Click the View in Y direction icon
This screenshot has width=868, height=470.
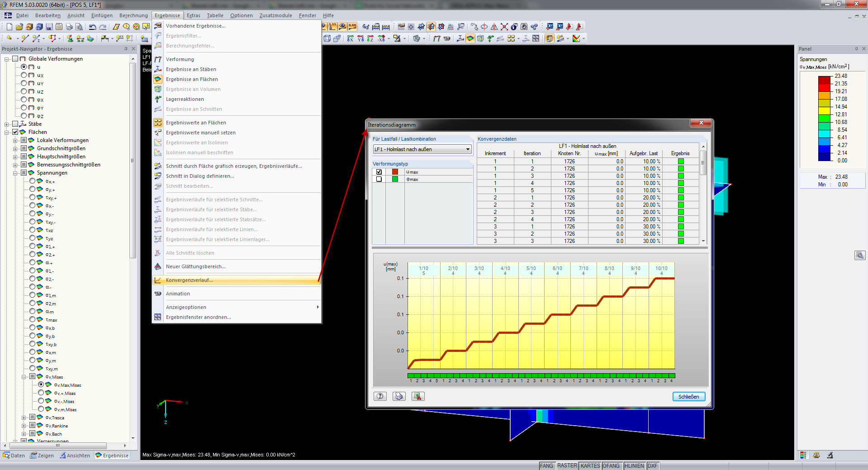(x=360, y=38)
